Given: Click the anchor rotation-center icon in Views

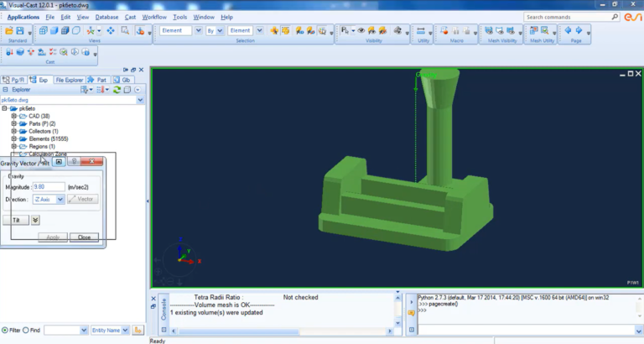Looking at the screenshot, I should click(141, 31).
